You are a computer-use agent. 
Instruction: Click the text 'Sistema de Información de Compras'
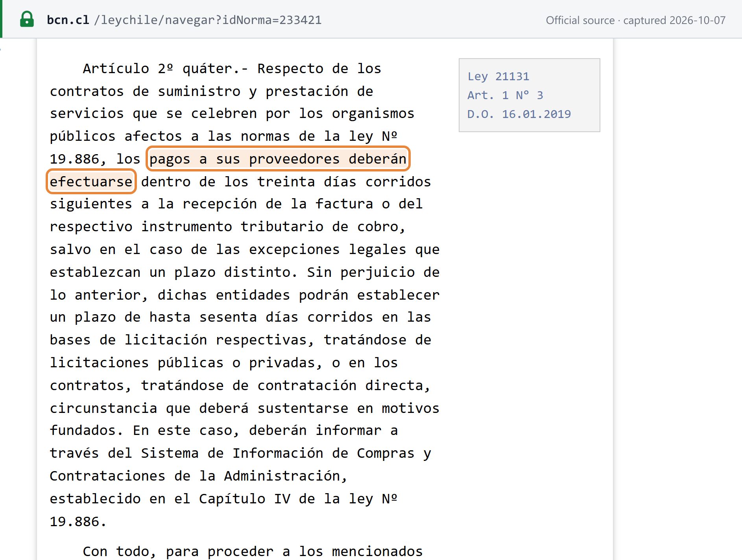pyautogui.click(x=278, y=453)
